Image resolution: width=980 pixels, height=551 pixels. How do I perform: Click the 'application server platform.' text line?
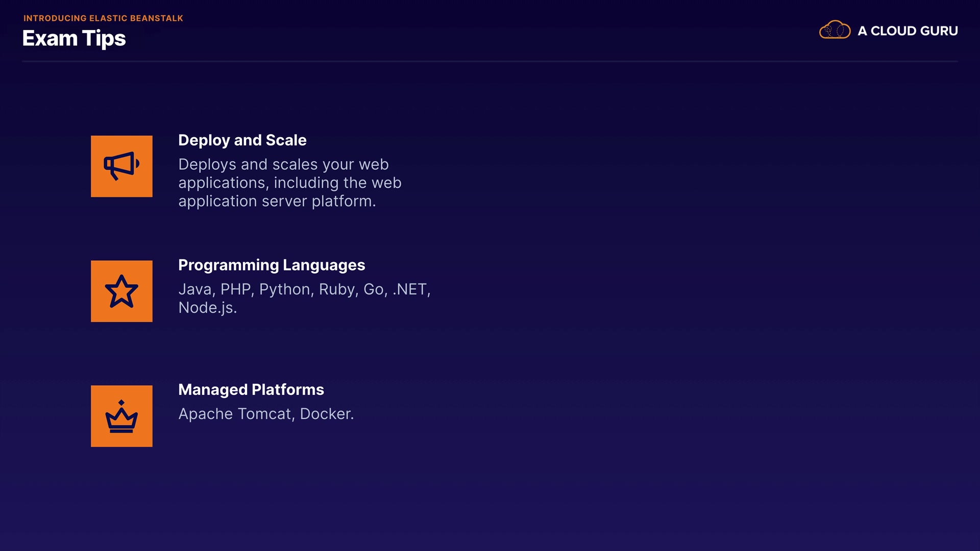pos(277,202)
